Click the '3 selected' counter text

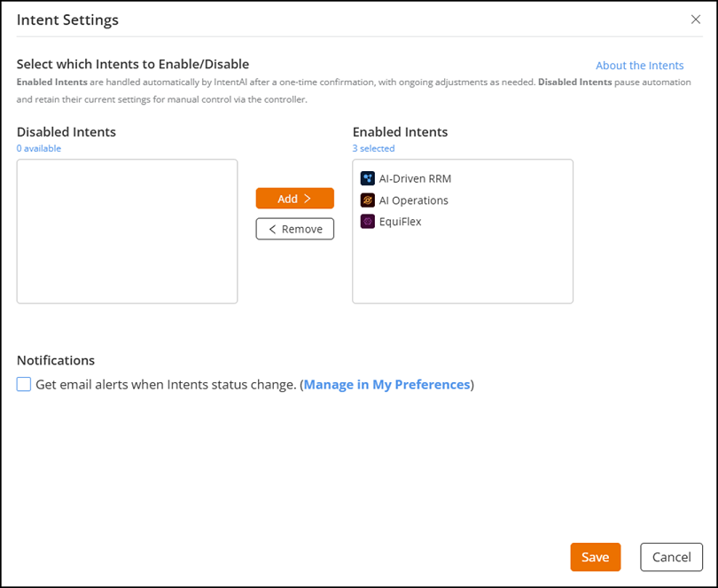coord(373,149)
